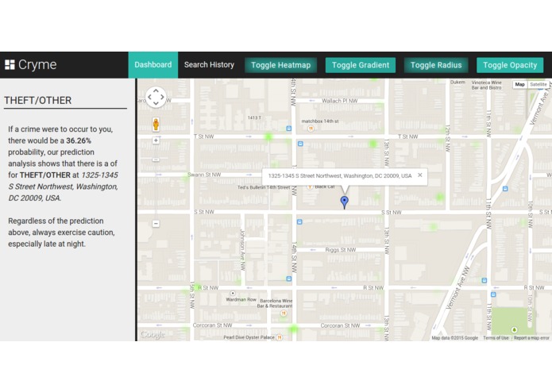Click the blue location marker pin
This screenshot has height=392, width=552.
(x=344, y=202)
